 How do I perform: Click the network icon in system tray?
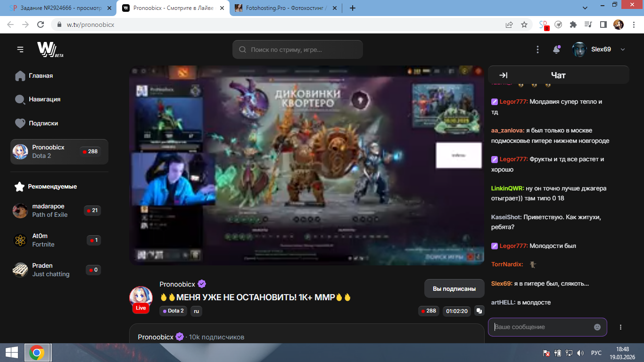click(x=569, y=353)
